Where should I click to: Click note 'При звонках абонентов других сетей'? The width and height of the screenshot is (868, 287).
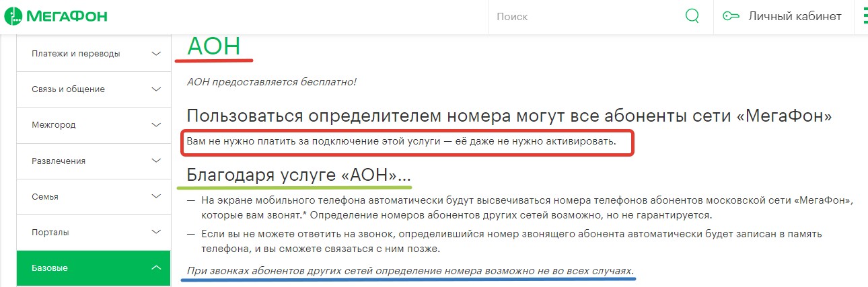pyautogui.click(x=410, y=271)
